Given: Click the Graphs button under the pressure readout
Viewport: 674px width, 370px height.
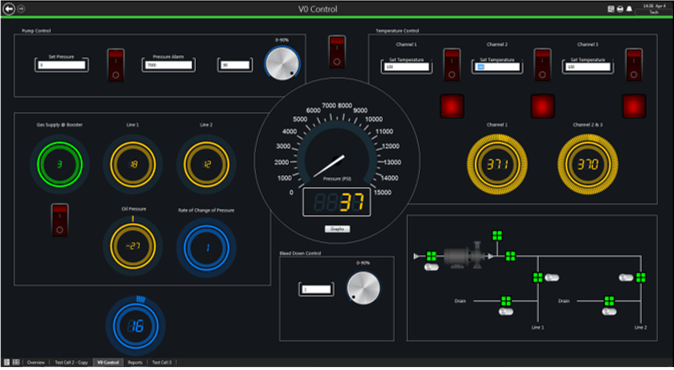Looking at the screenshot, I should 337,229.
